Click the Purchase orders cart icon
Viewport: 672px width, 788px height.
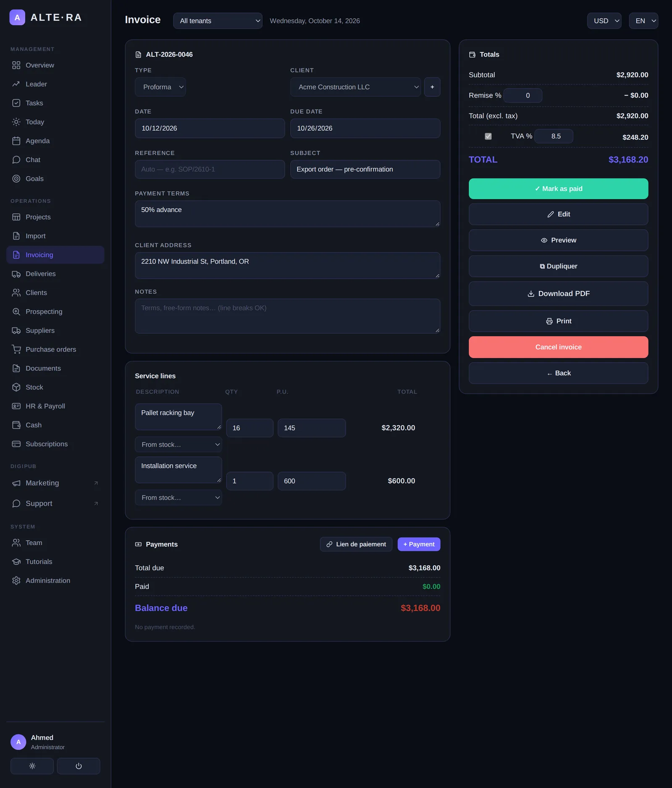16,349
